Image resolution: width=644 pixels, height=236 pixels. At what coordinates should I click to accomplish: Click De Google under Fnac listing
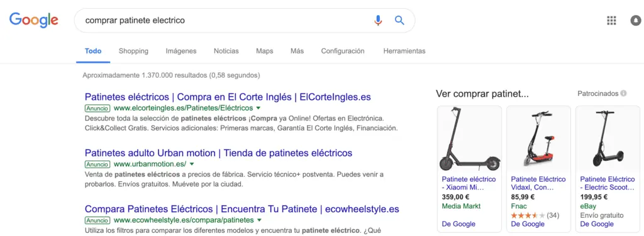tap(528, 224)
